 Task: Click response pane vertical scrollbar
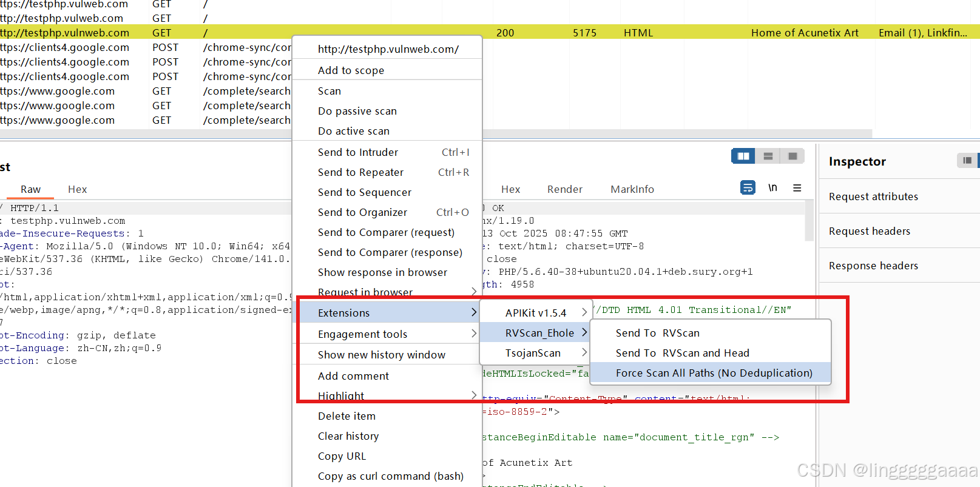809,221
